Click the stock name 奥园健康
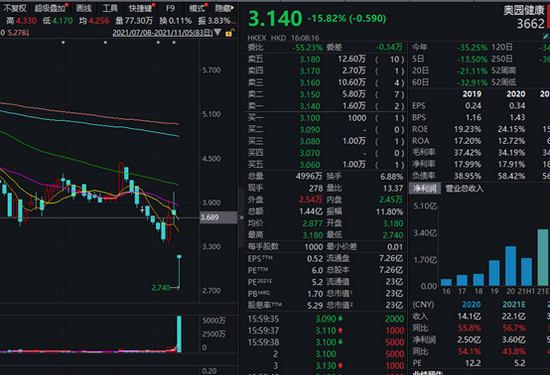Image resolution: width=550 pixels, height=375 pixels. point(524,10)
